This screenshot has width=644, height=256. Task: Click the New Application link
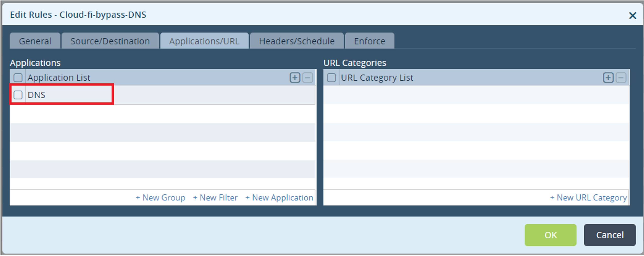(279, 198)
